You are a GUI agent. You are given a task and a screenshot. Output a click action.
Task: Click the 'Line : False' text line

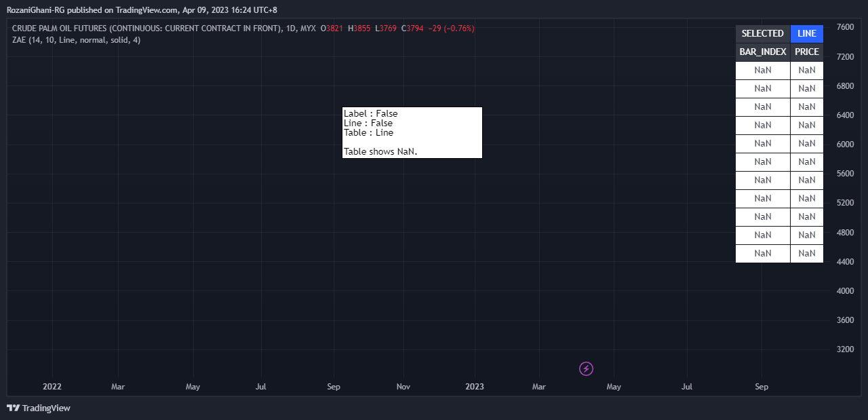coord(368,123)
